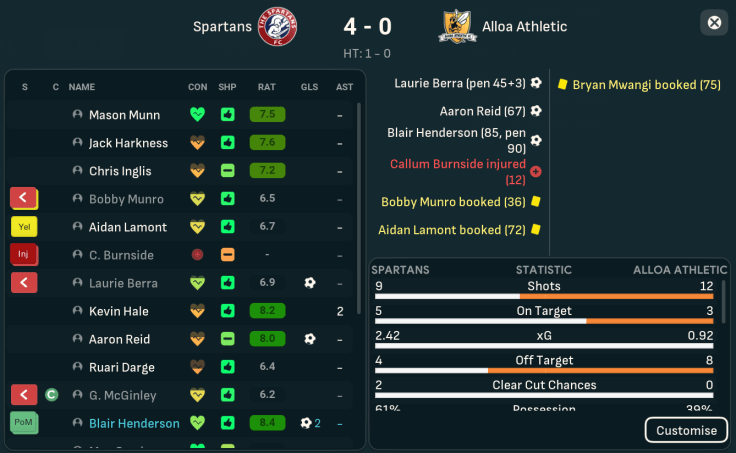The image size is (736, 453).
Task: Click the yellow card icon beside Bryan Mwangi booked
Action: [563, 85]
